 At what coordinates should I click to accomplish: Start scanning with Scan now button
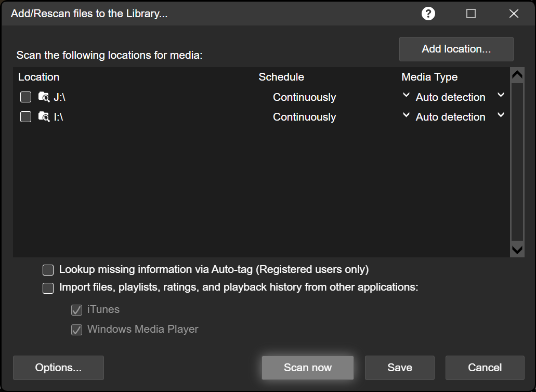click(308, 368)
